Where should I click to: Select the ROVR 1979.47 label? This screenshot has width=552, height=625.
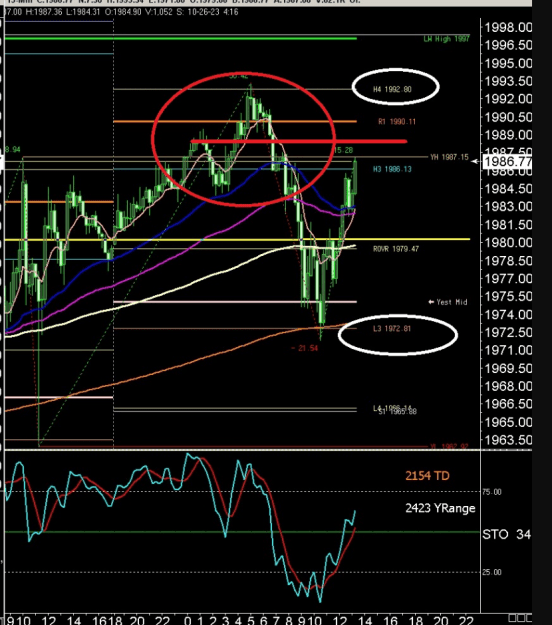(396, 249)
